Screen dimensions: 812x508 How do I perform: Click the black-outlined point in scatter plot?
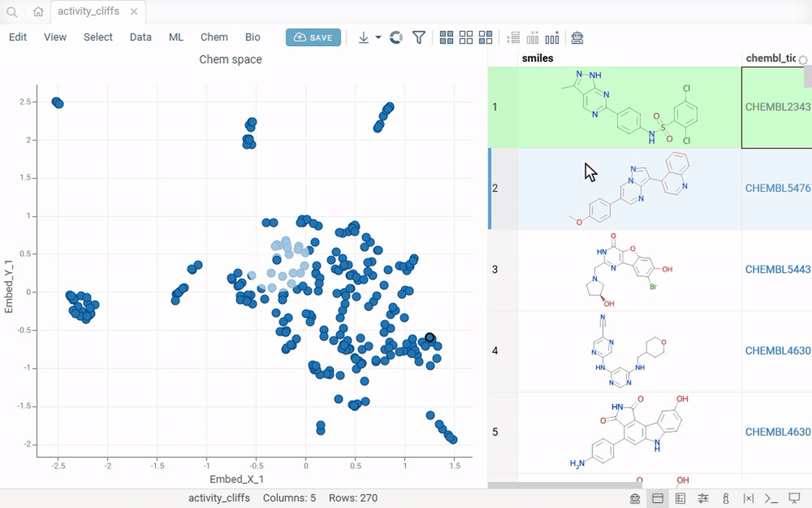pyautogui.click(x=429, y=337)
